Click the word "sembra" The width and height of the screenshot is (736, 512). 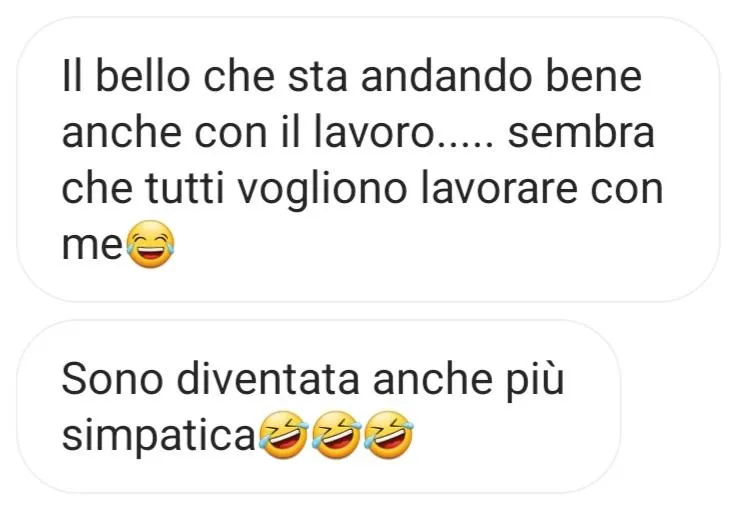coord(581,133)
